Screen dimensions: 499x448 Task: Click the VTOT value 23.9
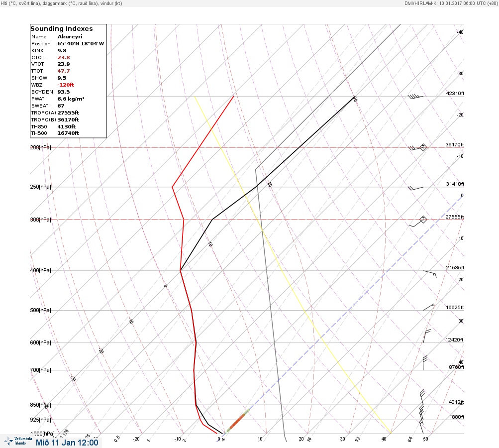click(63, 64)
